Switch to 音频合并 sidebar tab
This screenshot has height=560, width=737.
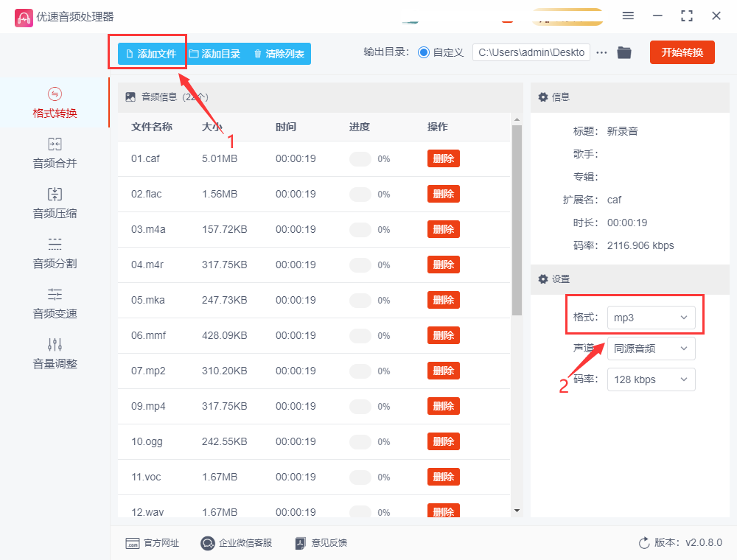(x=55, y=153)
